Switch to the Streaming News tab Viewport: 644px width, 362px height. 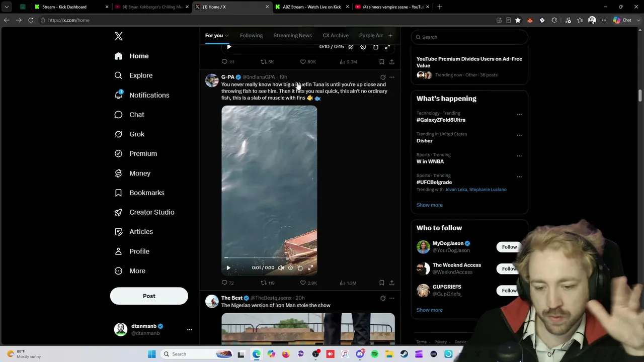tap(292, 36)
